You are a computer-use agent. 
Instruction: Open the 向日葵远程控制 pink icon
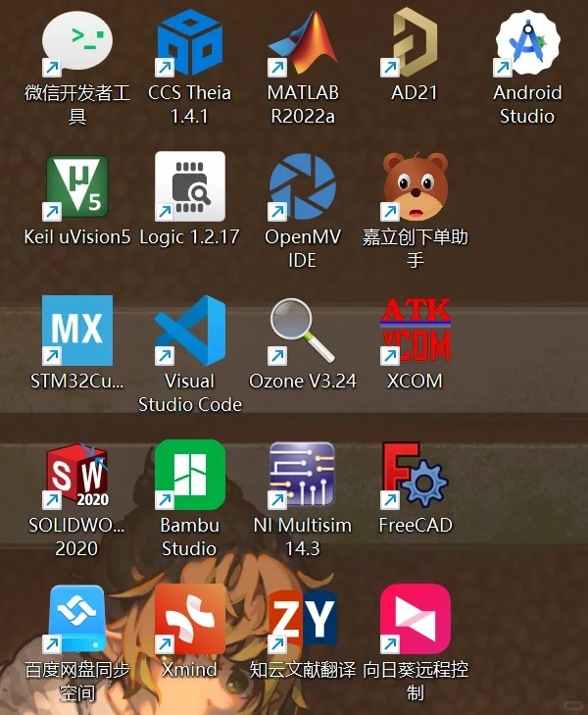click(x=415, y=619)
